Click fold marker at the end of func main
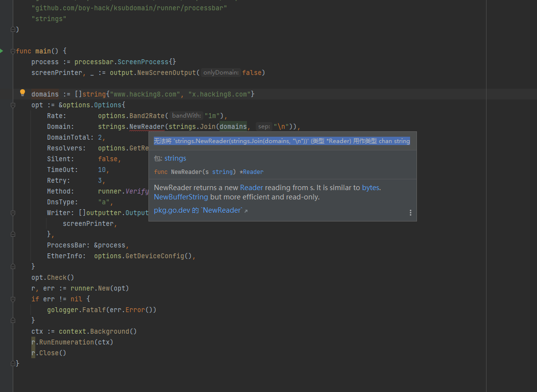 12,363
